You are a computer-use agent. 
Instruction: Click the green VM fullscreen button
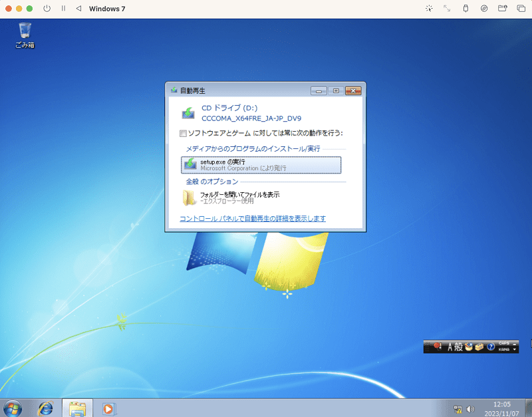pyautogui.click(x=29, y=9)
